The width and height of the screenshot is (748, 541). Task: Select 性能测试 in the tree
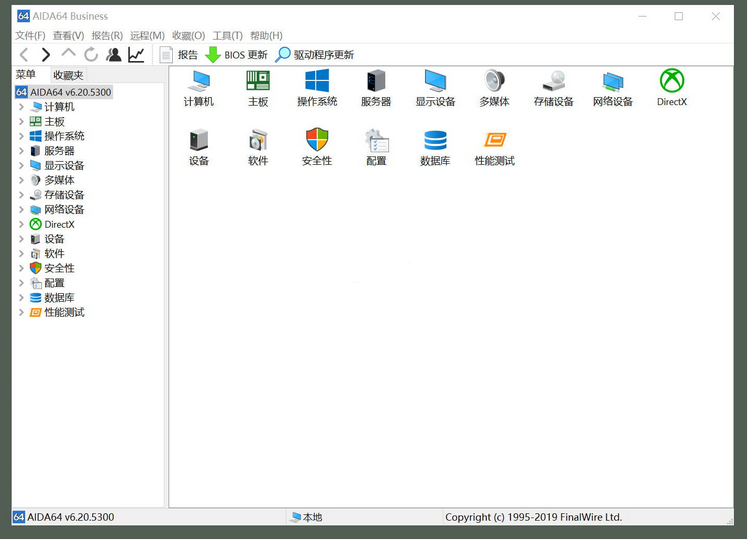[64, 312]
